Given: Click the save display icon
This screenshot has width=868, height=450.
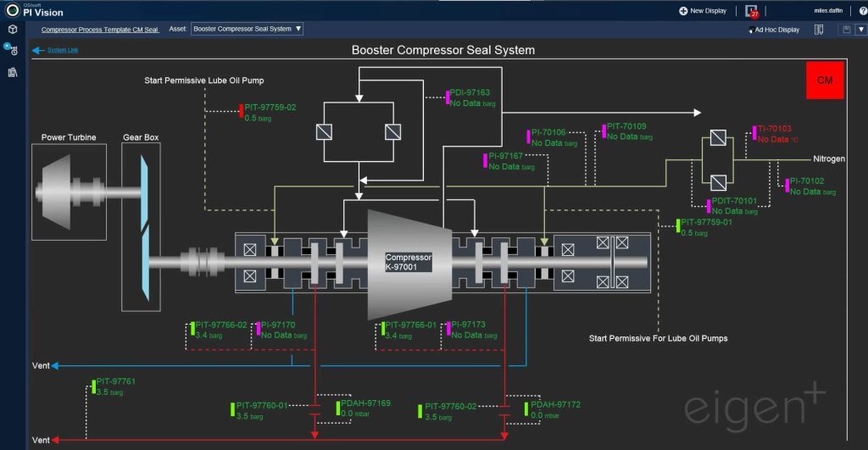Looking at the screenshot, I should tap(847, 30).
